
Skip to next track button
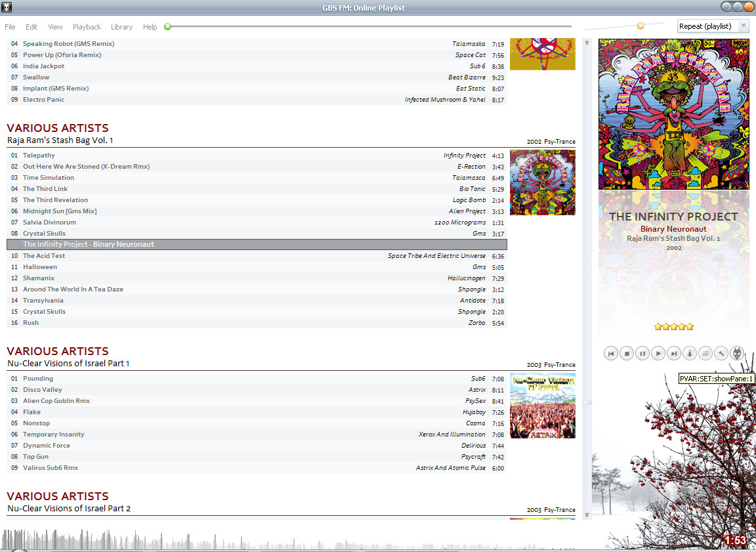tap(674, 353)
